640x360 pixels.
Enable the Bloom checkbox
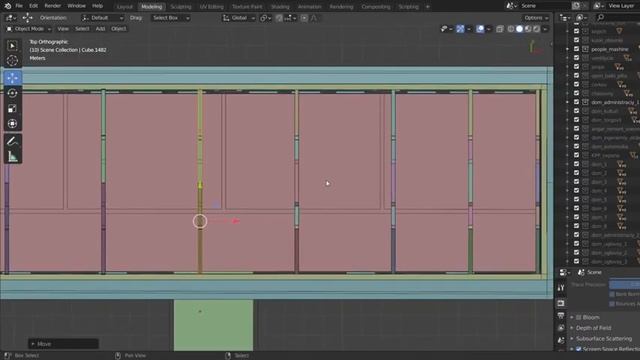pyautogui.click(x=579, y=317)
